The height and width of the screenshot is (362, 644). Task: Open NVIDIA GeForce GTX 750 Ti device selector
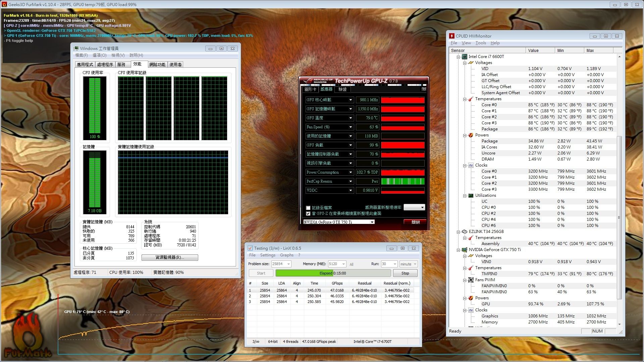[339, 222]
